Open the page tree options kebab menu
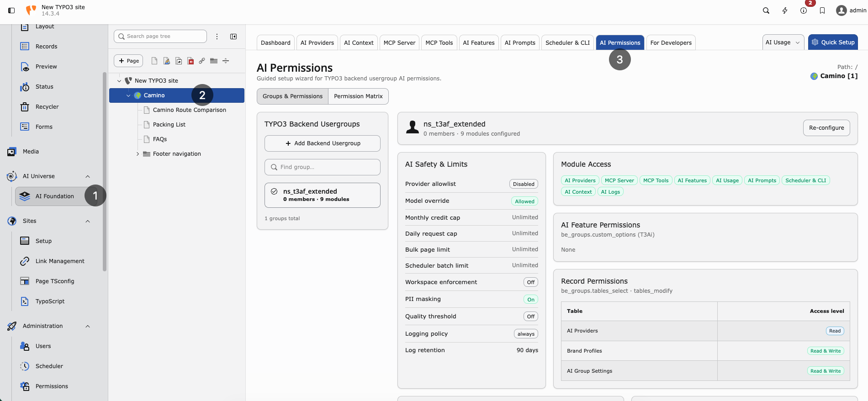 coord(217,37)
